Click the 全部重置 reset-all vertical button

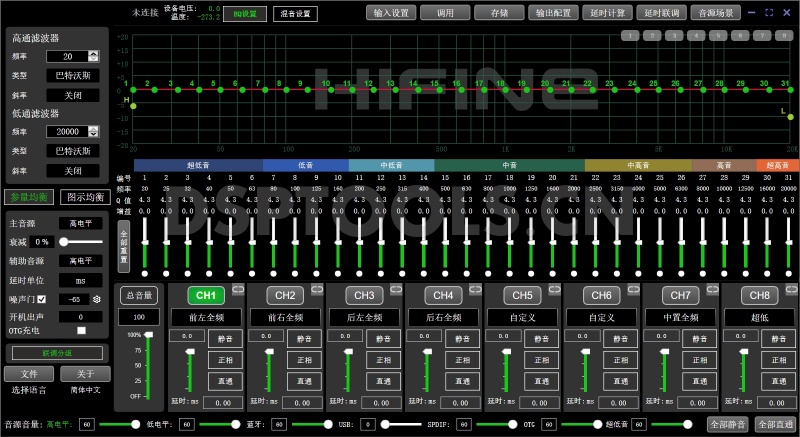(x=124, y=244)
